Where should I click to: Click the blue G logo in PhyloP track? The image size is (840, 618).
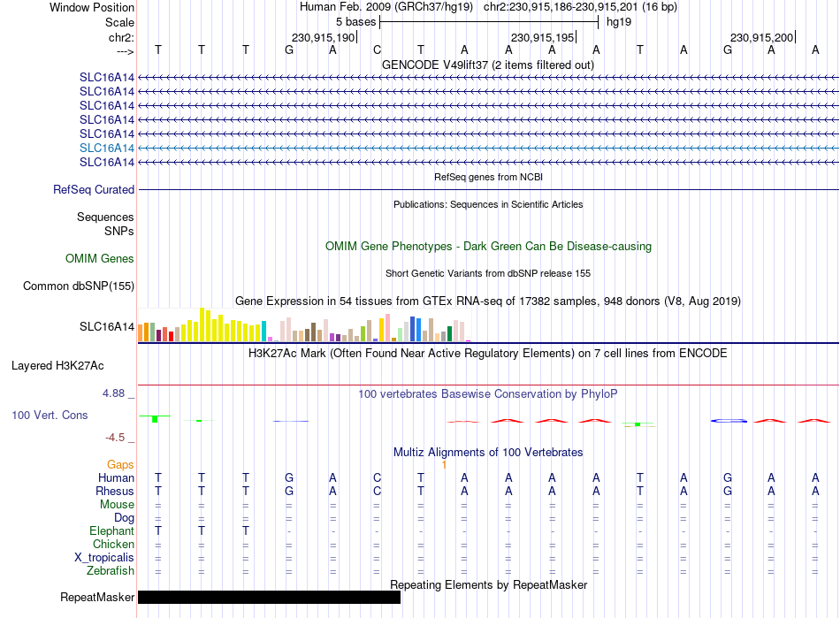point(729,421)
